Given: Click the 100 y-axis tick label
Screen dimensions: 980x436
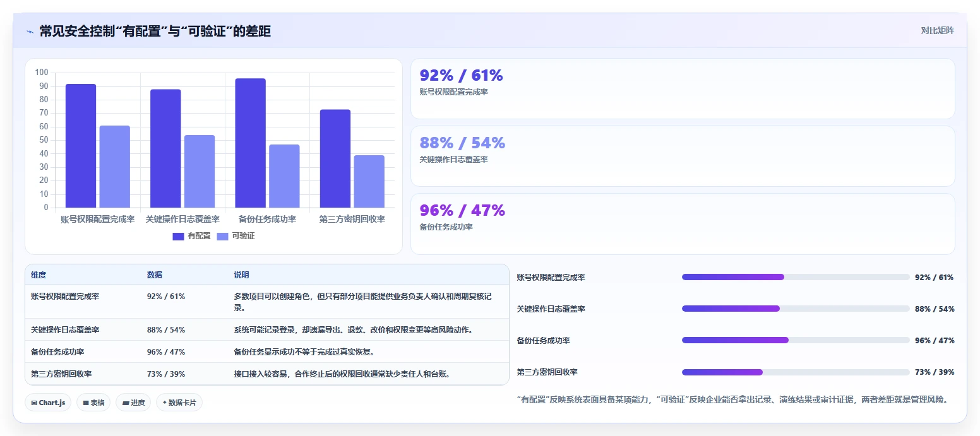Looking at the screenshot, I should 42,73.
